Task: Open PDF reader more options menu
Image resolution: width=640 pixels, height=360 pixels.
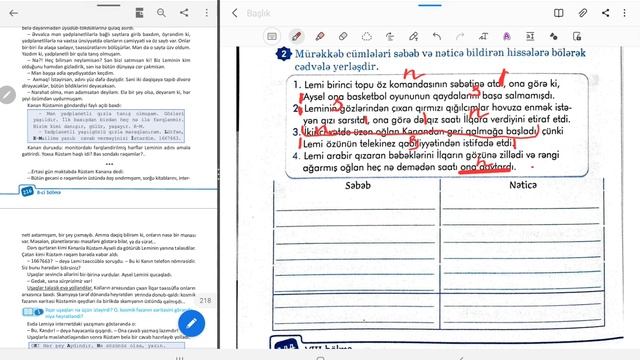Action: [x=207, y=13]
